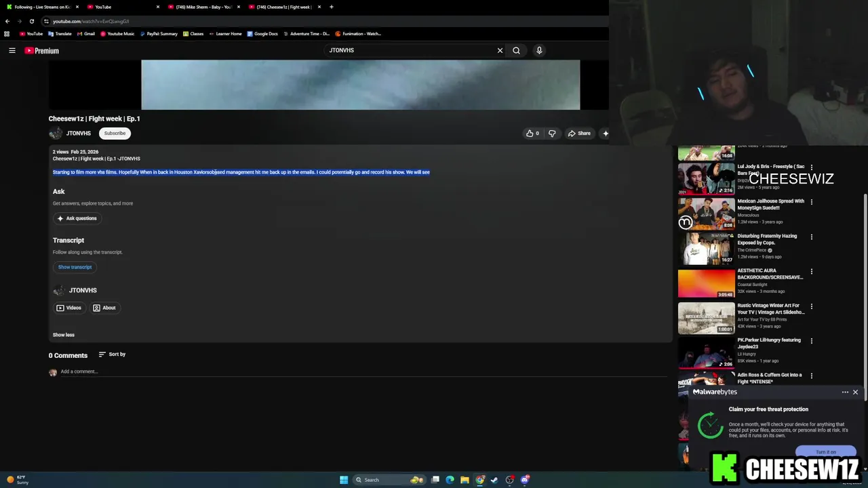Switch to Mike Sherm - Baby tab
This screenshot has width=868, height=488.
pyautogui.click(x=203, y=7)
